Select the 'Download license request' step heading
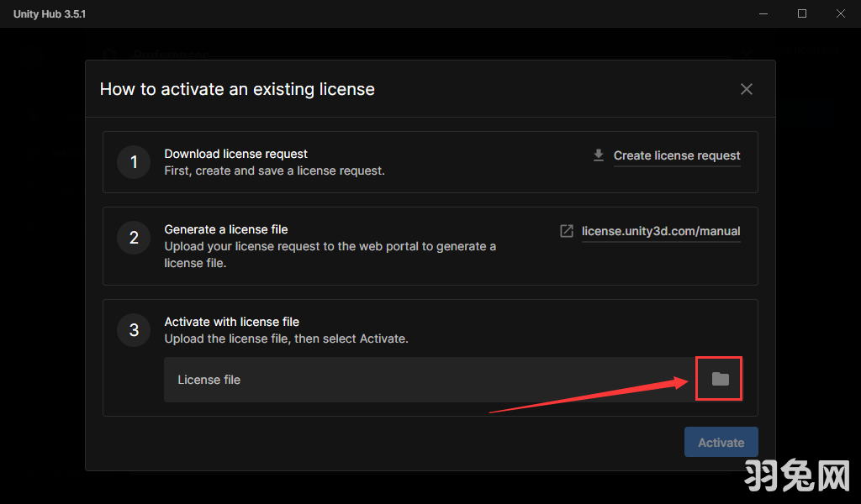The image size is (861, 504). [x=235, y=154]
